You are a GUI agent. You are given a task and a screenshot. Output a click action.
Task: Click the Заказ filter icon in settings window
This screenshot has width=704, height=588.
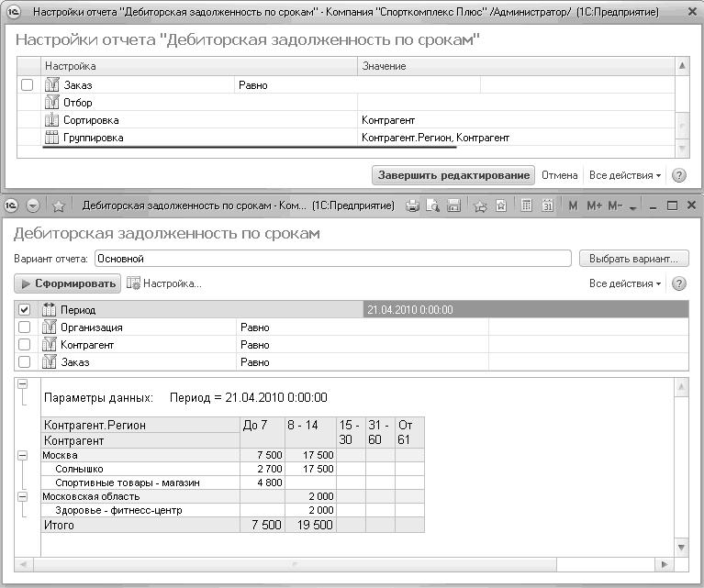51,84
